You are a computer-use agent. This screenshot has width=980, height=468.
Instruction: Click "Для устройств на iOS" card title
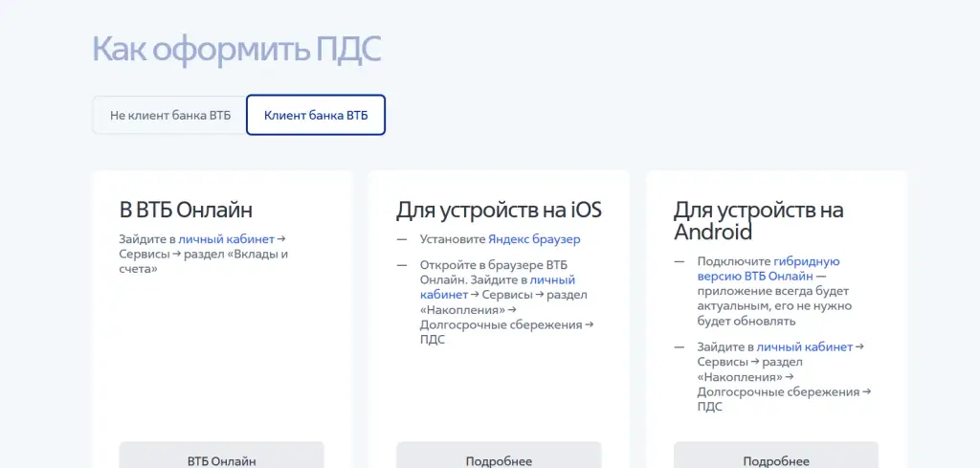click(499, 210)
